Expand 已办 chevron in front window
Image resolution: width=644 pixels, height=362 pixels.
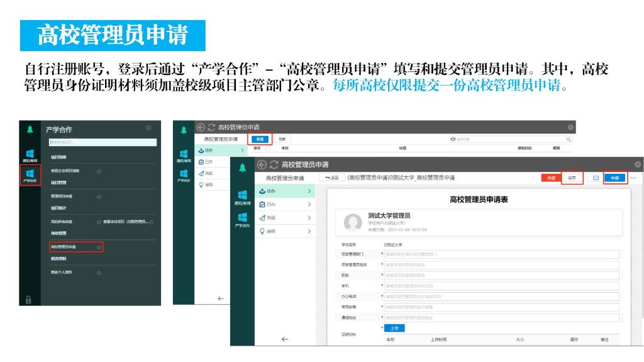[309, 204]
